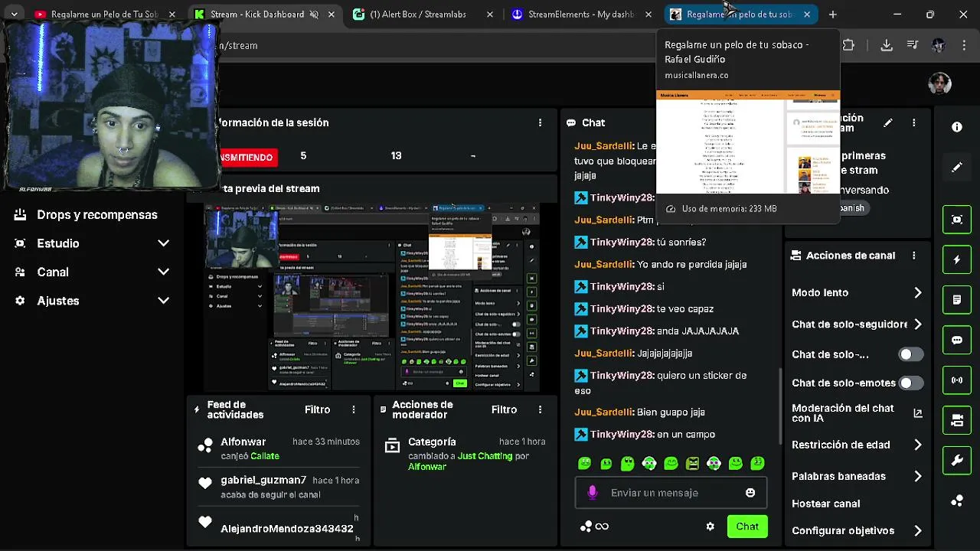Open Chrome tab search dropdown arrow

click(x=14, y=14)
